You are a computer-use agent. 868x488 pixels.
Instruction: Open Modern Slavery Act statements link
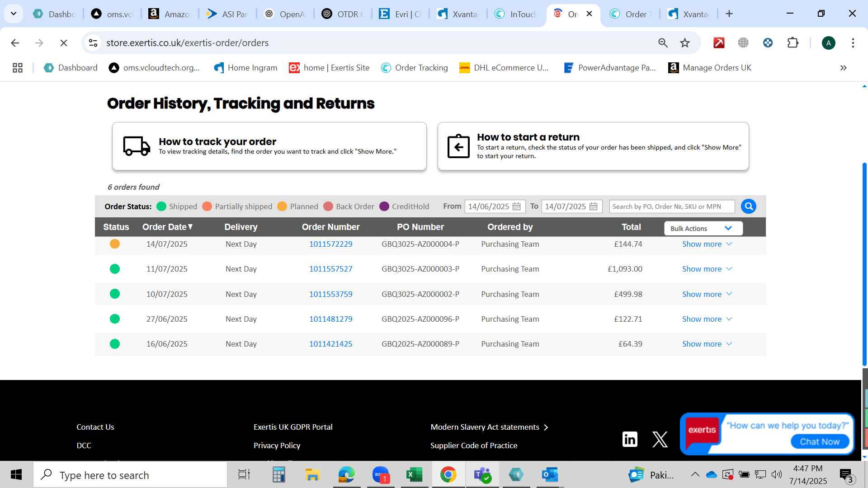489,427
